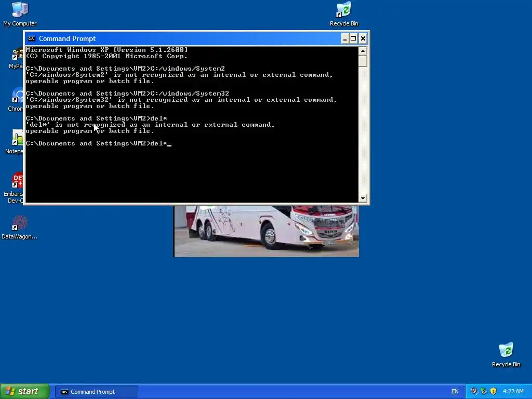Click the Command Prompt scrollbar thumb
This screenshot has width=532, height=399.
pos(363,61)
